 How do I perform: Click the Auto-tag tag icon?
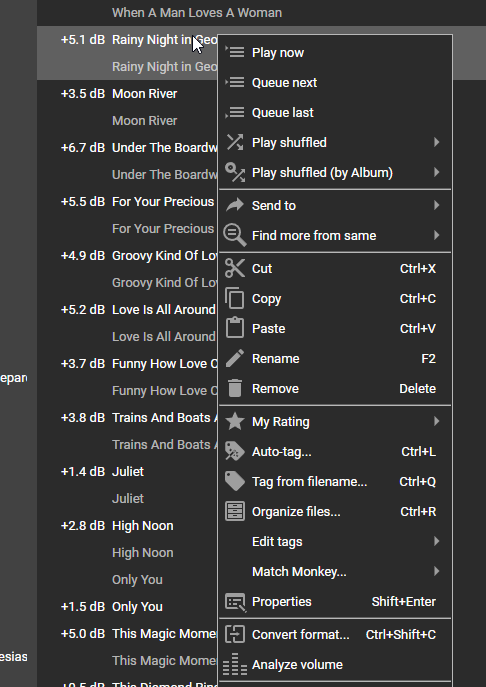235,451
